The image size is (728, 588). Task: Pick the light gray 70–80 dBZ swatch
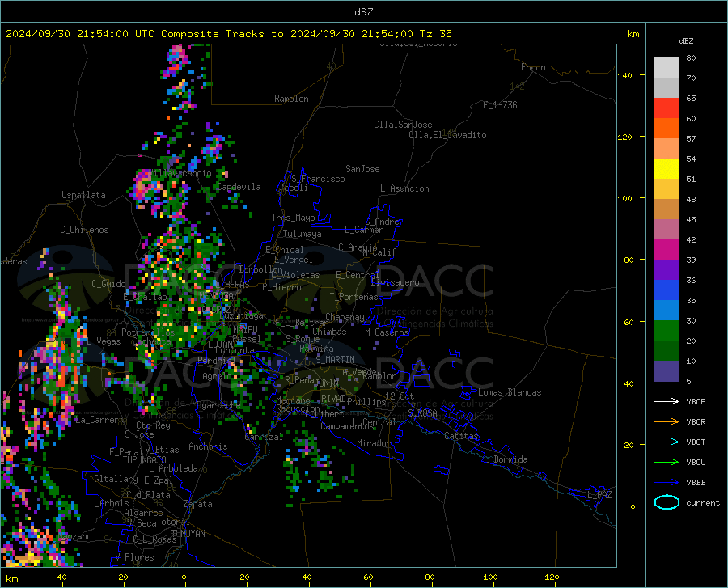tap(667, 68)
